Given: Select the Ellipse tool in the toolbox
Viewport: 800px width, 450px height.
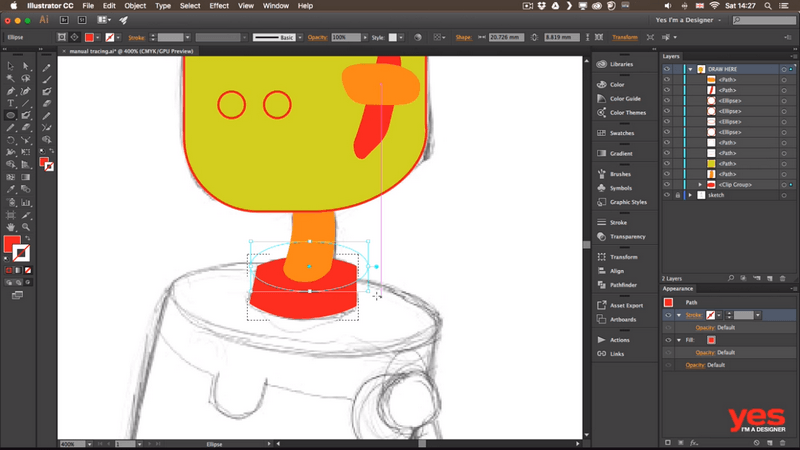Looking at the screenshot, I should [11, 115].
